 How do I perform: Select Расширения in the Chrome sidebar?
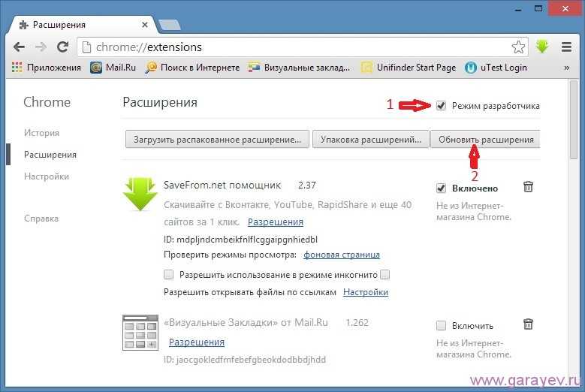pos(50,155)
